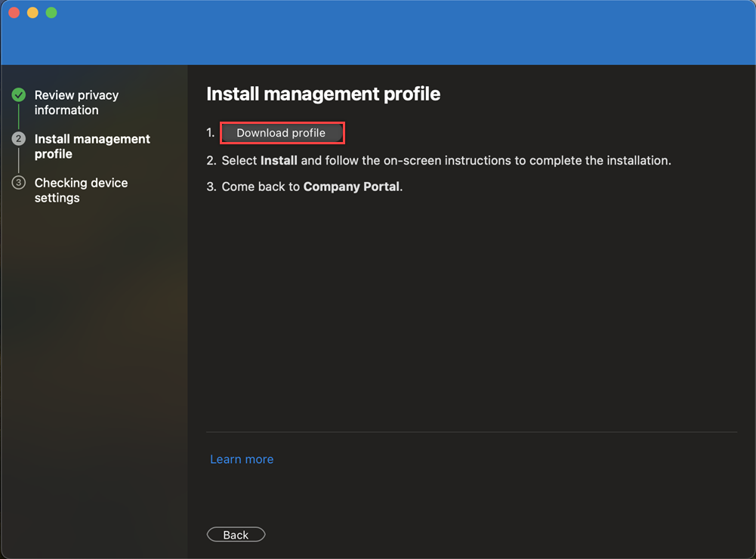Go back using the Back button
The height and width of the screenshot is (559, 756).
pos(236,535)
